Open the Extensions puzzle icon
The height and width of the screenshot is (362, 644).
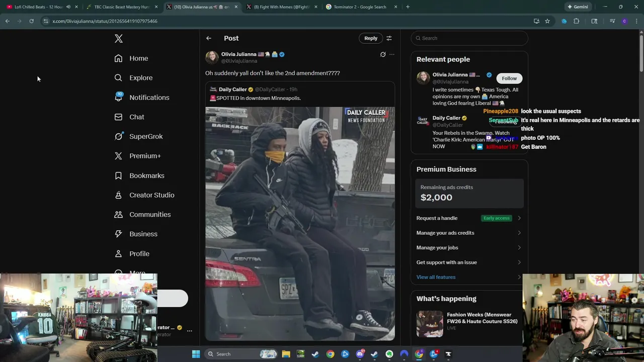[x=577, y=21]
